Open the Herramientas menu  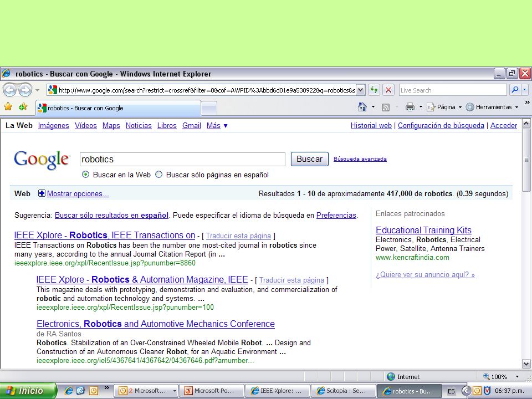click(x=492, y=107)
